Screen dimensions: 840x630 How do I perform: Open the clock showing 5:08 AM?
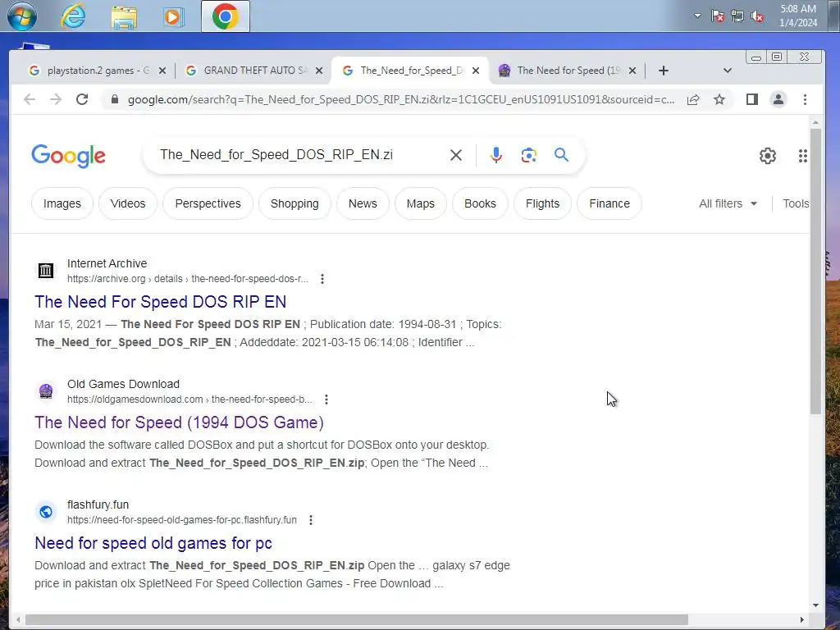[x=797, y=16]
